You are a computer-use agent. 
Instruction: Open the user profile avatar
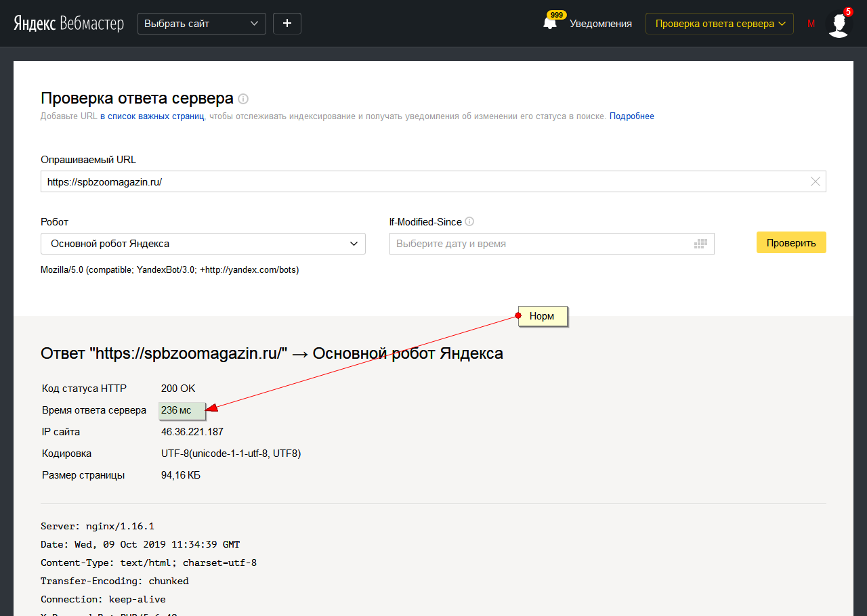pos(839,24)
